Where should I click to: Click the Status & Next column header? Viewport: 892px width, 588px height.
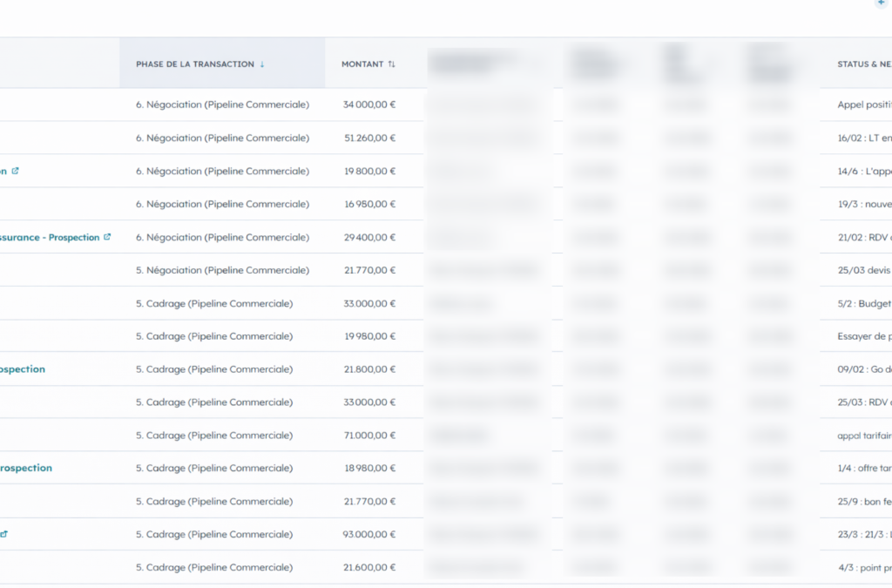862,64
